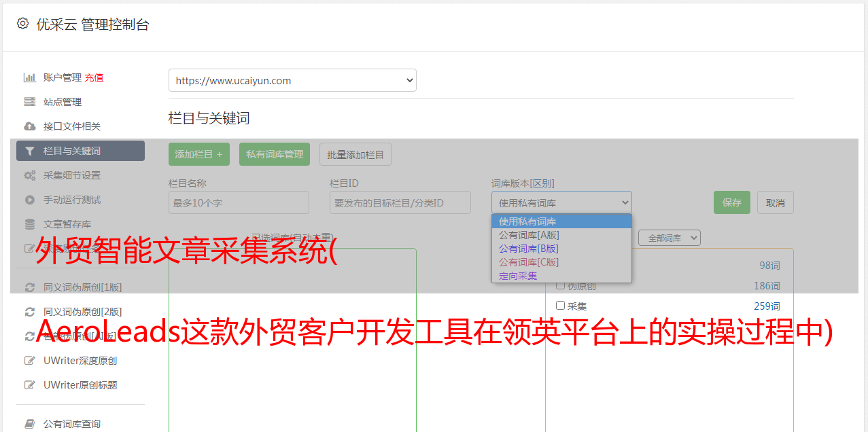Choose 定向采集 in the dropdown list

pyautogui.click(x=561, y=276)
